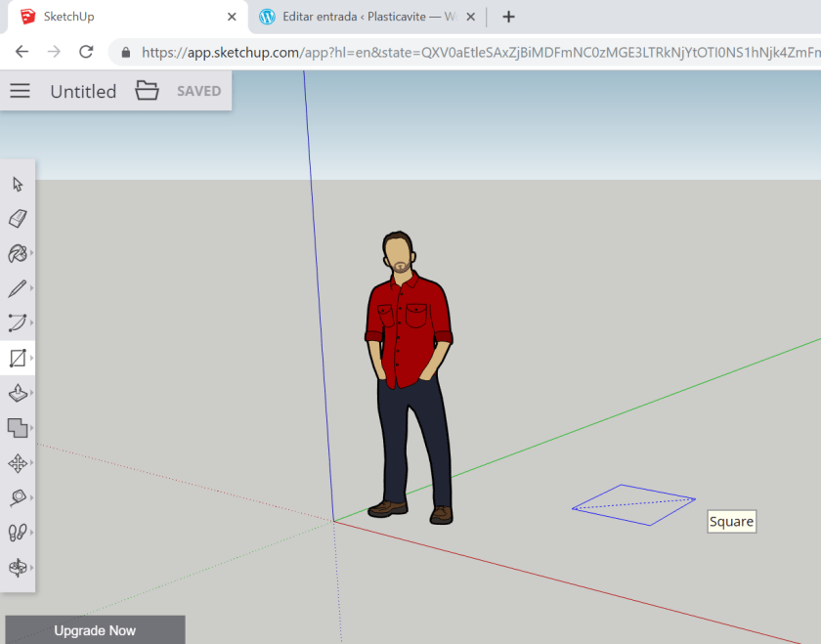The width and height of the screenshot is (821, 644).
Task: Choose the Orbit tool
Action: 18,567
